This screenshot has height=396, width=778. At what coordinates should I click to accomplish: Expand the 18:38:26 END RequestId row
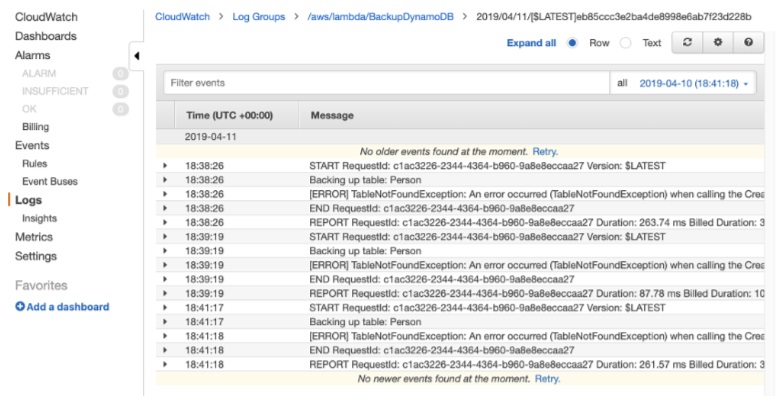165,208
